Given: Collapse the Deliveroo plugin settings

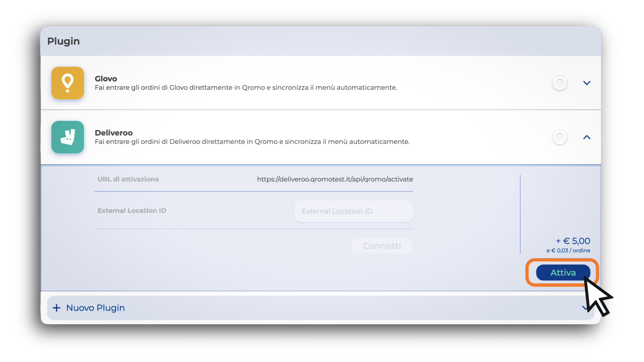Looking at the screenshot, I should point(587,137).
